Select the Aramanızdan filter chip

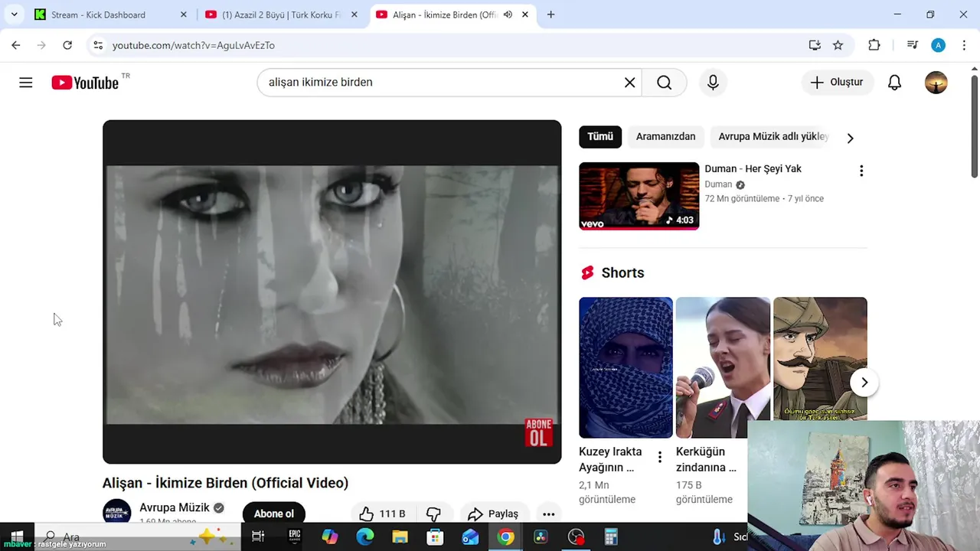pos(666,136)
